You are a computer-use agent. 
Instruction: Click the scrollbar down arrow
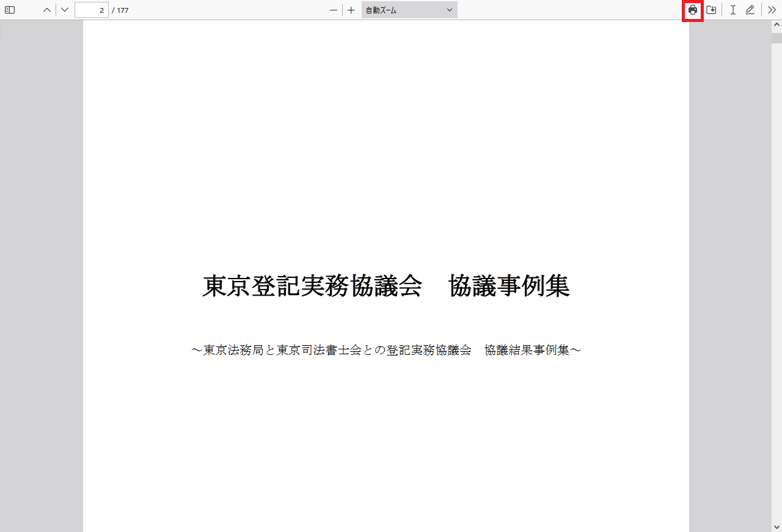[x=777, y=527]
